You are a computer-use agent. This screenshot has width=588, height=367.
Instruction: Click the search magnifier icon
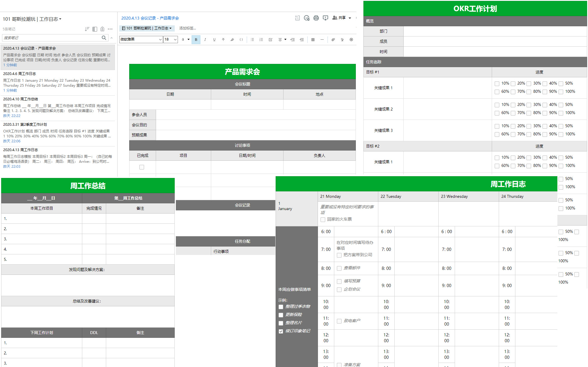click(104, 38)
